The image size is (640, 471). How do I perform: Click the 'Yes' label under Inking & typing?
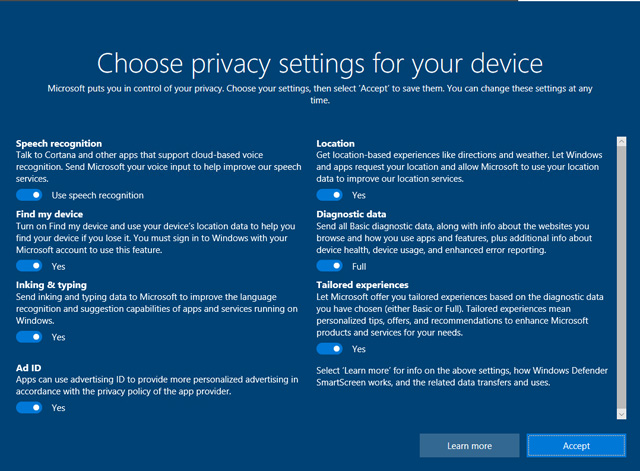click(x=58, y=337)
